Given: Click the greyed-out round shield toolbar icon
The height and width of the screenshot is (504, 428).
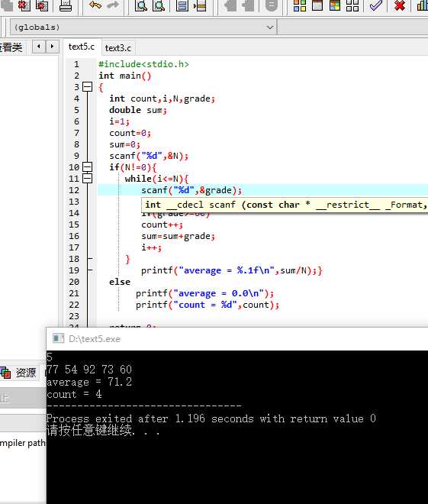Looking at the screenshot, I should point(272,5).
